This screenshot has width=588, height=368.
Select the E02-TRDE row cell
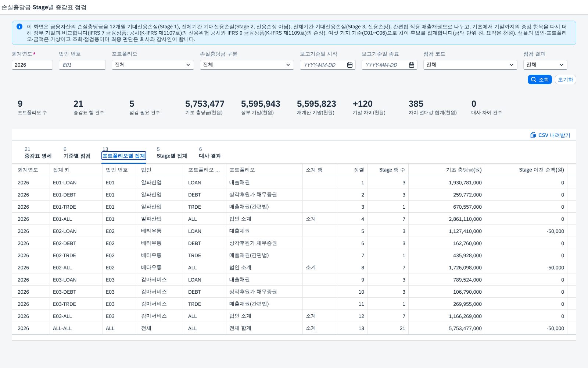tap(76, 255)
